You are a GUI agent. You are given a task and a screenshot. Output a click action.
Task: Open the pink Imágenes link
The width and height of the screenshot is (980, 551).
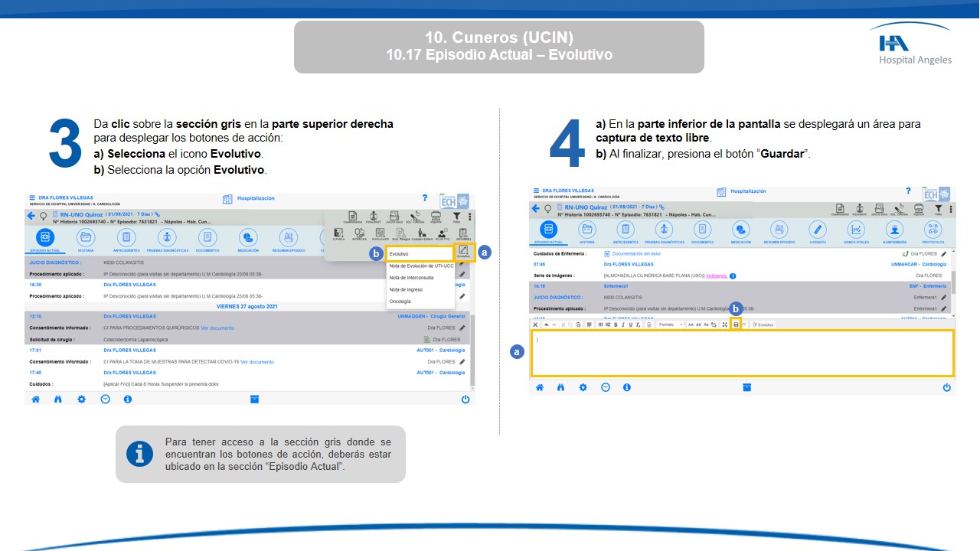tap(716, 275)
